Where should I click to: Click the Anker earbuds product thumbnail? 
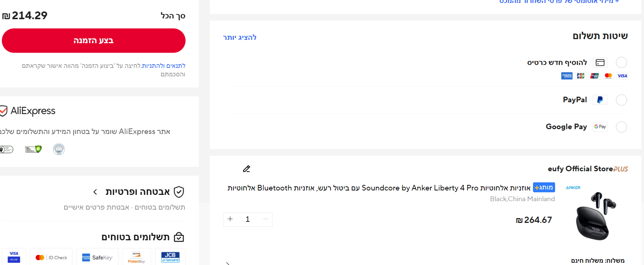(x=595, y=216)
